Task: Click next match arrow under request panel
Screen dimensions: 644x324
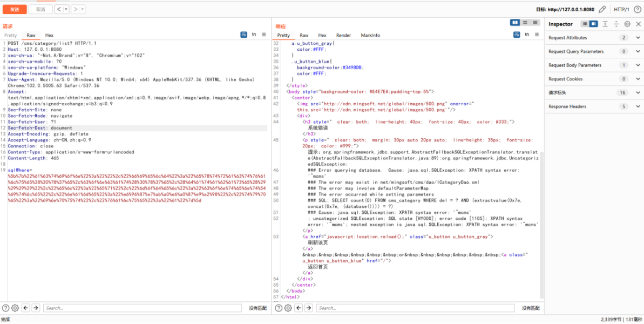Action: coord(36,308)
